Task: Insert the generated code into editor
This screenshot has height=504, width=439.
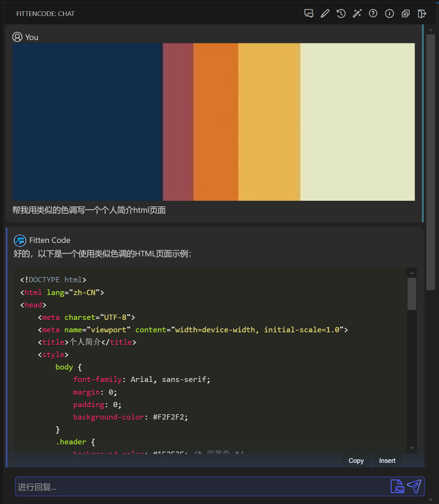Action: pos(387,460)
